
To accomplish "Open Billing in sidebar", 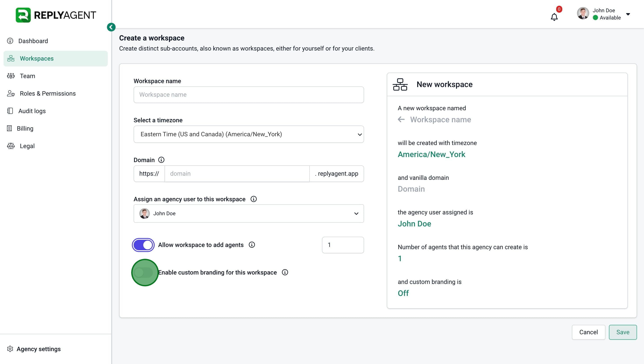I will point(25,128).
